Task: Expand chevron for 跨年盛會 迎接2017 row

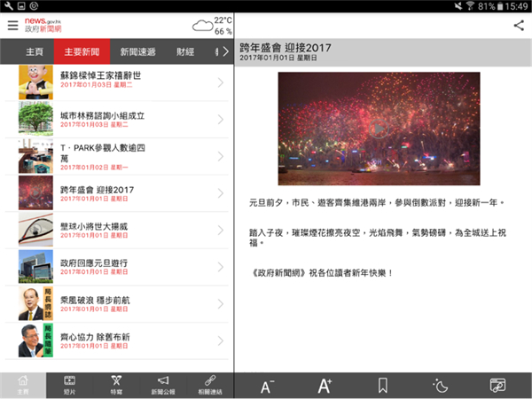Action: coord(221,193)
